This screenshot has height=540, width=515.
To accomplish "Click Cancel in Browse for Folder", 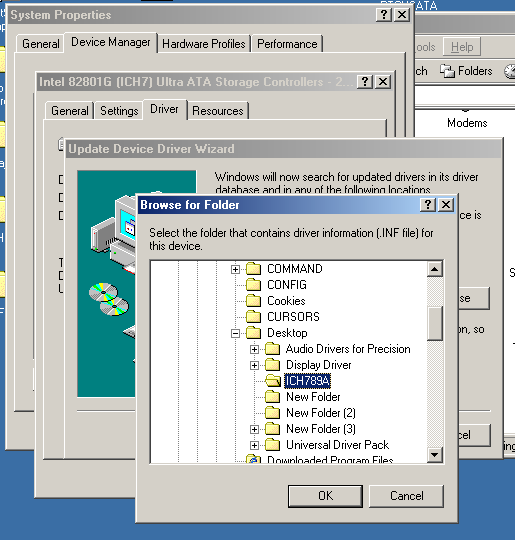I will [406, 496].
